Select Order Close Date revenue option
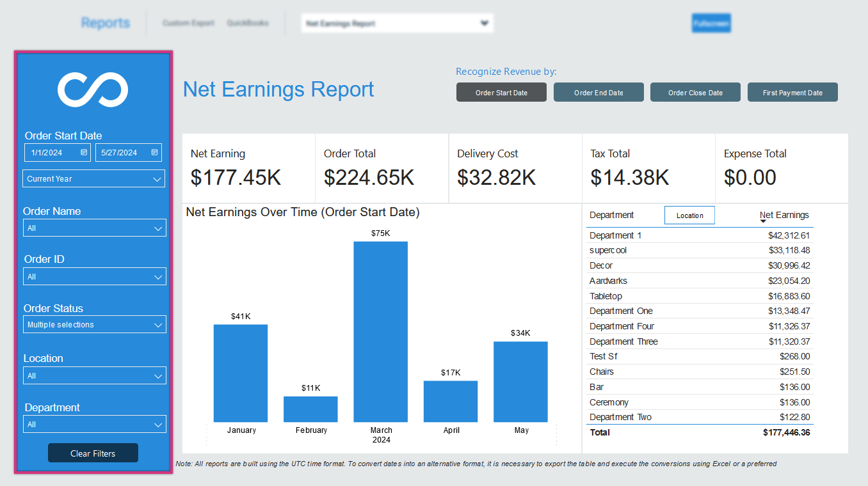The image size is (868, 486). 695,93
